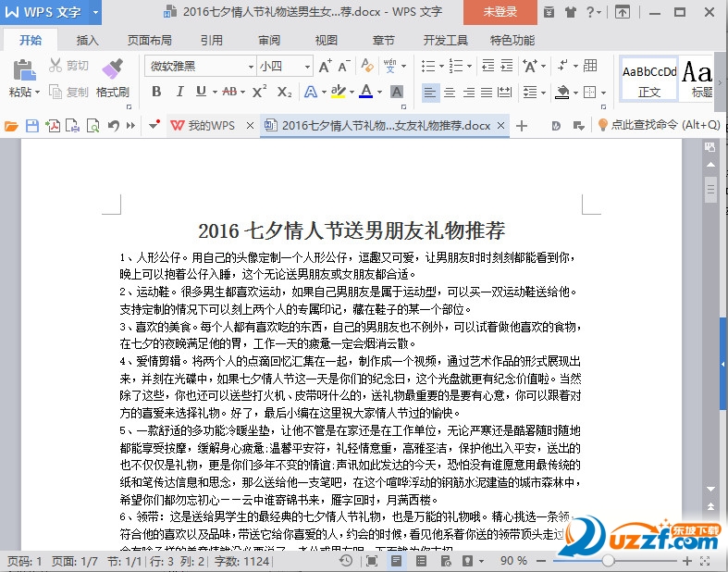Apply superscript formatting
Screen dimensions: 728x572
click(259, 91)
